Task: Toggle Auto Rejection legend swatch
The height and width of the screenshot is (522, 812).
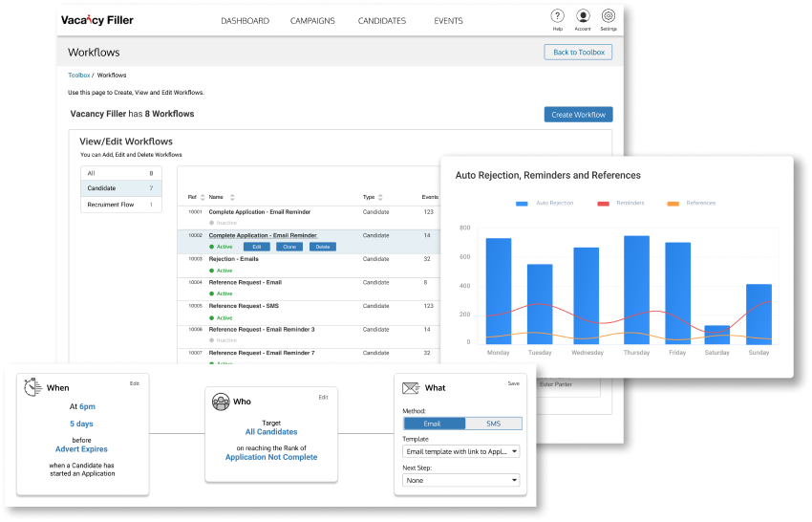Action: [x=522, y=204]
